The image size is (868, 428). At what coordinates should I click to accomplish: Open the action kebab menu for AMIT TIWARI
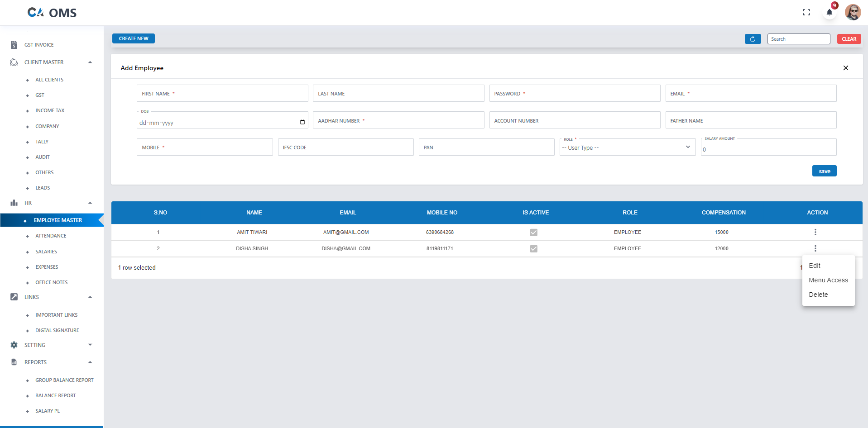point(815,232)
